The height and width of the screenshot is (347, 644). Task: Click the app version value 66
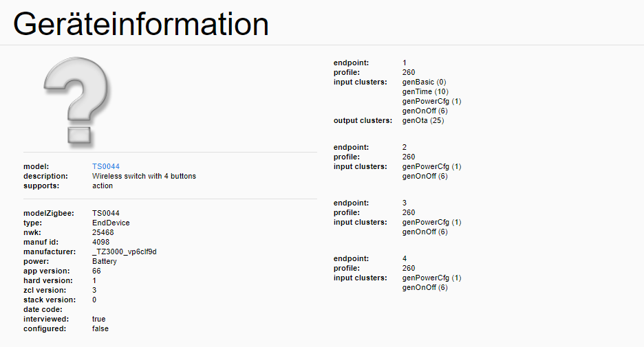[x=96, y=271]
